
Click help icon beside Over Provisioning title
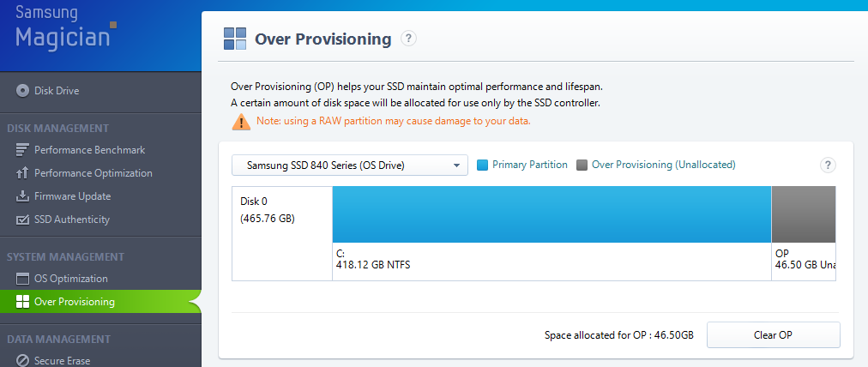409,38
